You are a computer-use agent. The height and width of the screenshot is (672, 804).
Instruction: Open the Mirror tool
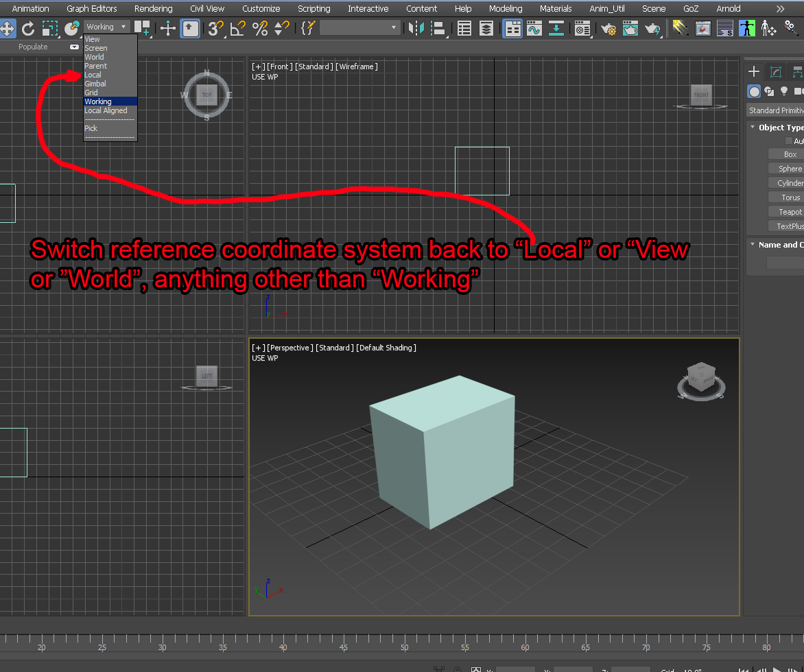click(x=416, y=28)
